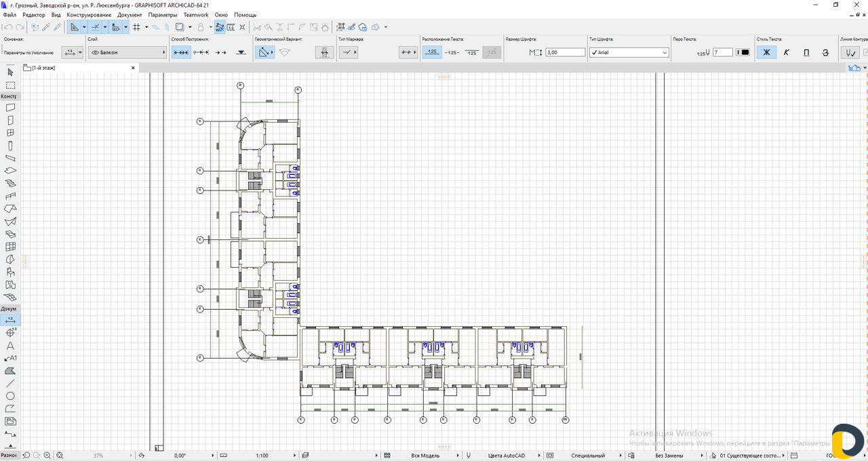Toggle Bold text style Ж
Viewport: 868px width, 461px height.
click(766, 52)
